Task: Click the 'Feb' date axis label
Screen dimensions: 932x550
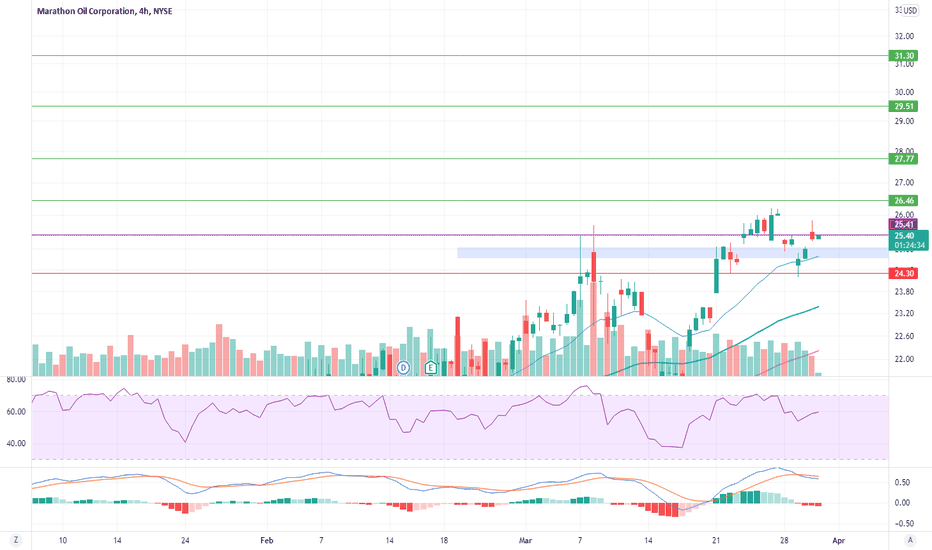Action: pos(267,540)
